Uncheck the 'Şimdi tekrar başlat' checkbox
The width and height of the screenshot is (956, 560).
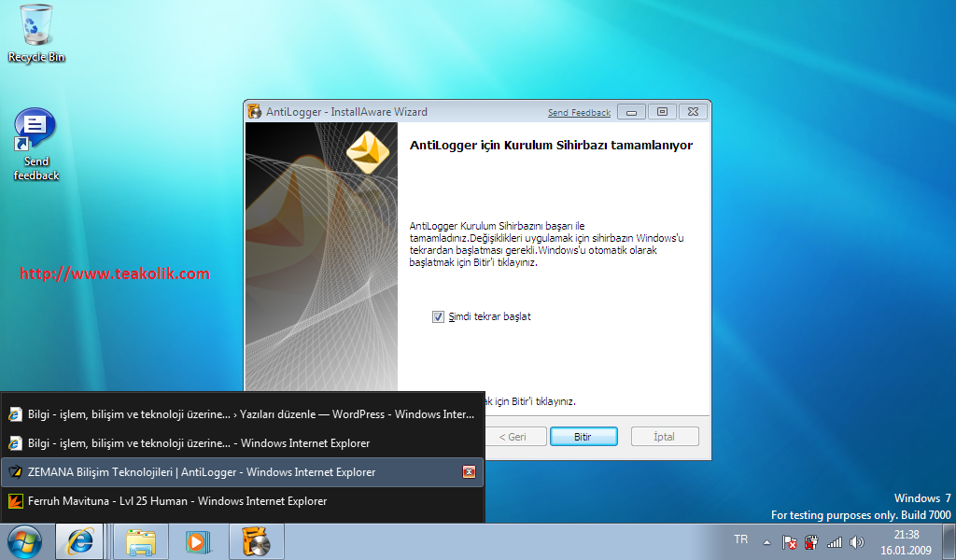(438, 316)
